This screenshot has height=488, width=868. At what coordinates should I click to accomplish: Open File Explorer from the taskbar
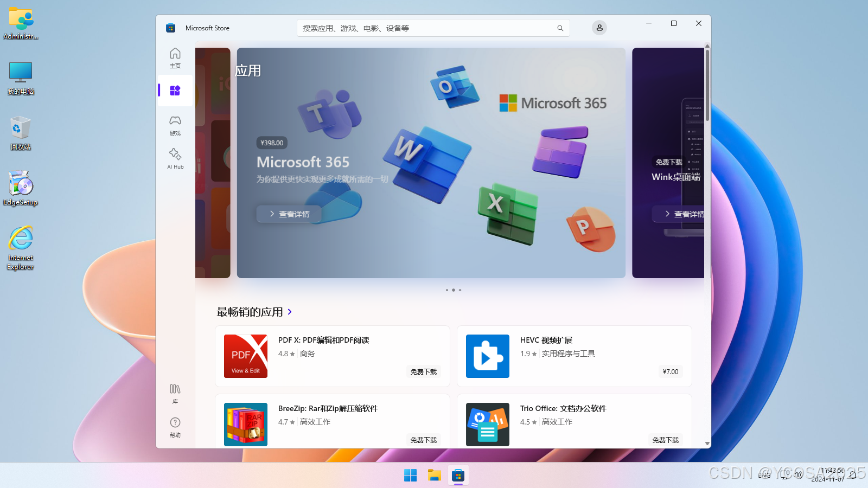coord(434,476)
